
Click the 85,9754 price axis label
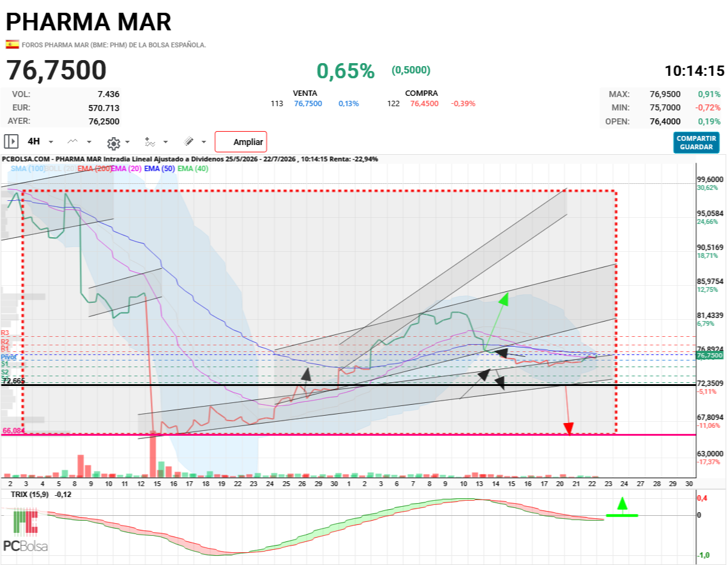pos(710,282)
